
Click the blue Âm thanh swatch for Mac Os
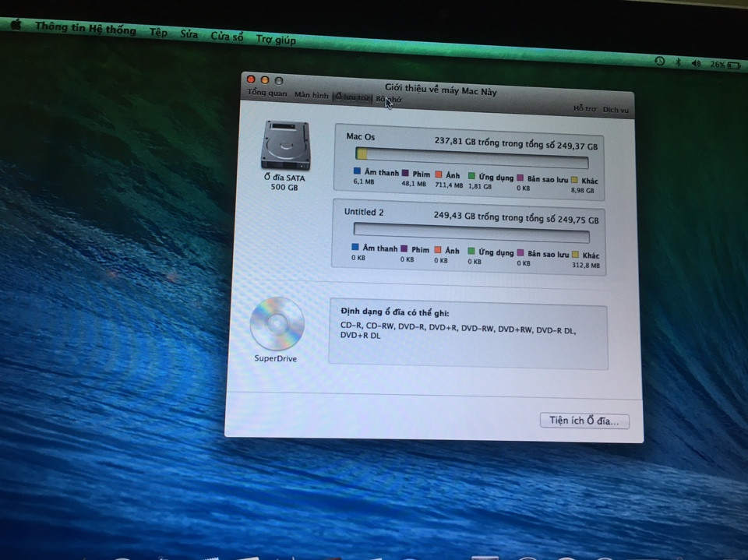click(357, 171)
